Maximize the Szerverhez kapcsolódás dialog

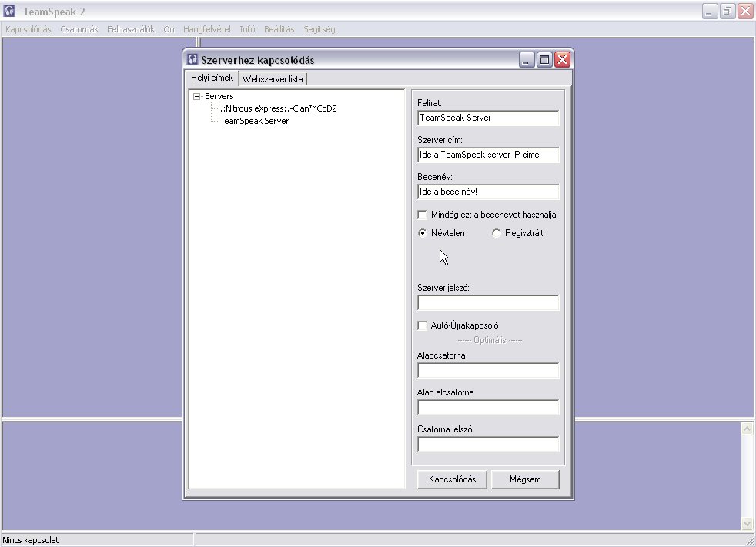[544, 60]
